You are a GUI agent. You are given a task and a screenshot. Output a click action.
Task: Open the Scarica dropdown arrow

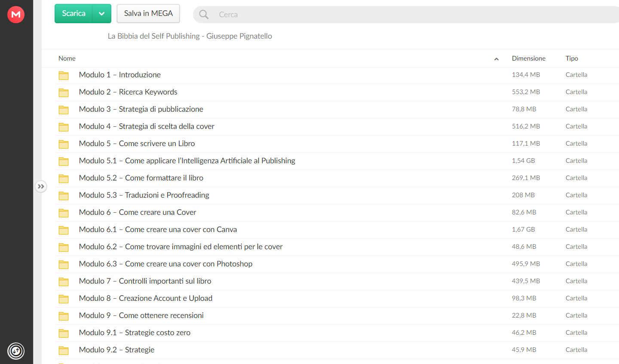tap(102, 13)
